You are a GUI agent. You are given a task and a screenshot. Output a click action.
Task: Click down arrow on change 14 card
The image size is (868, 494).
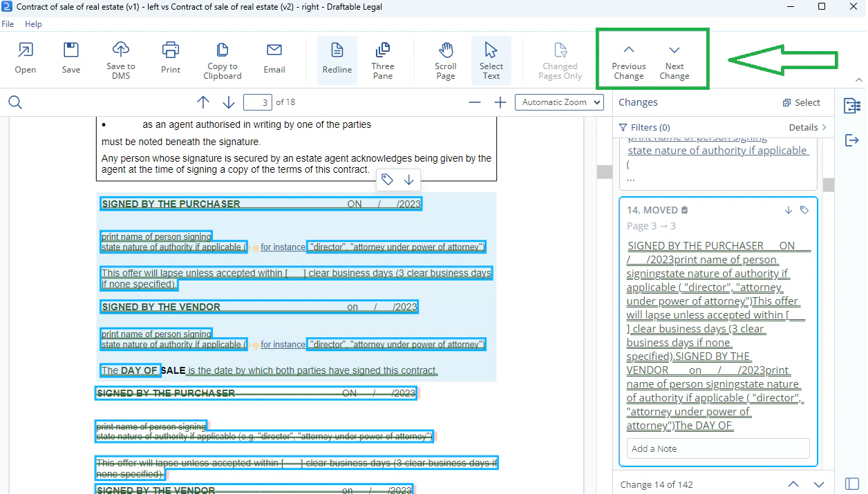click(789, 210)
